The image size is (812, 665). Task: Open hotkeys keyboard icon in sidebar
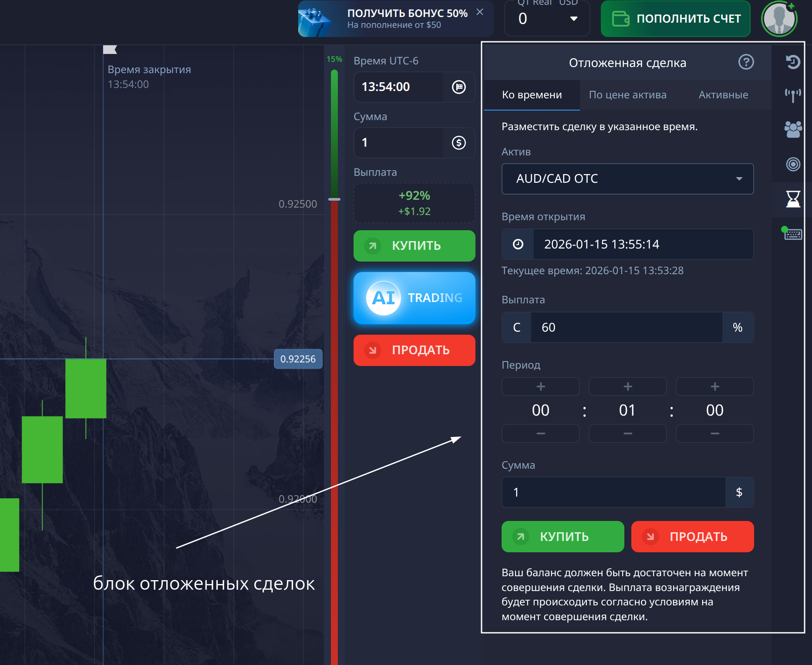coord(792,234)
